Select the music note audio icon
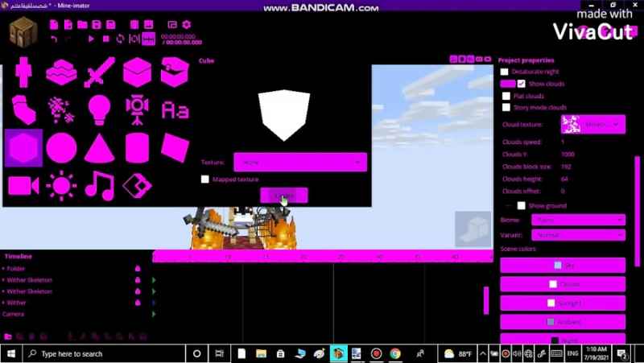Viewport: 644px width, 363px height. click(99, 186)
